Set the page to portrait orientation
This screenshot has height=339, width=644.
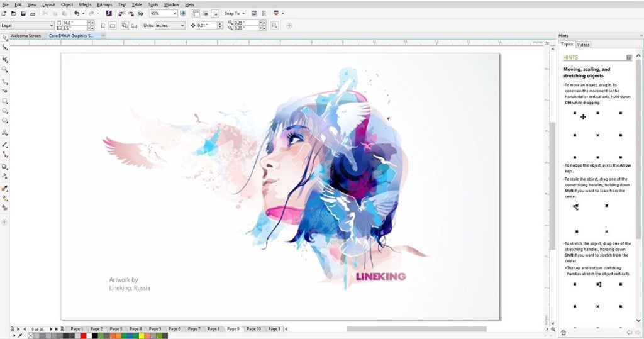pos(103,26)
